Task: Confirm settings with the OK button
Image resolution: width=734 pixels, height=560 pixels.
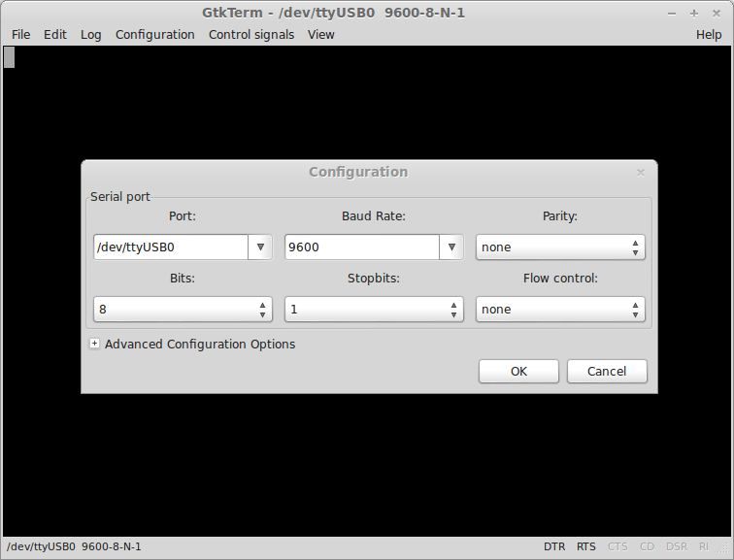Action: [518, 372]
